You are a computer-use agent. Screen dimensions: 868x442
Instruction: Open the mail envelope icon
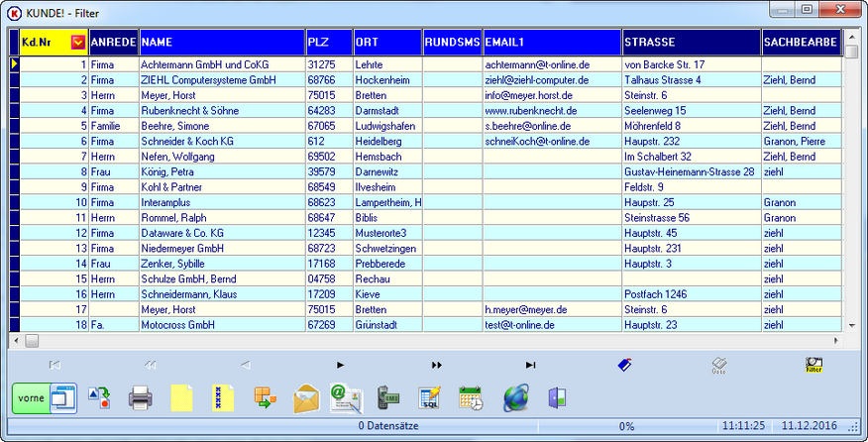coord(307,398)
